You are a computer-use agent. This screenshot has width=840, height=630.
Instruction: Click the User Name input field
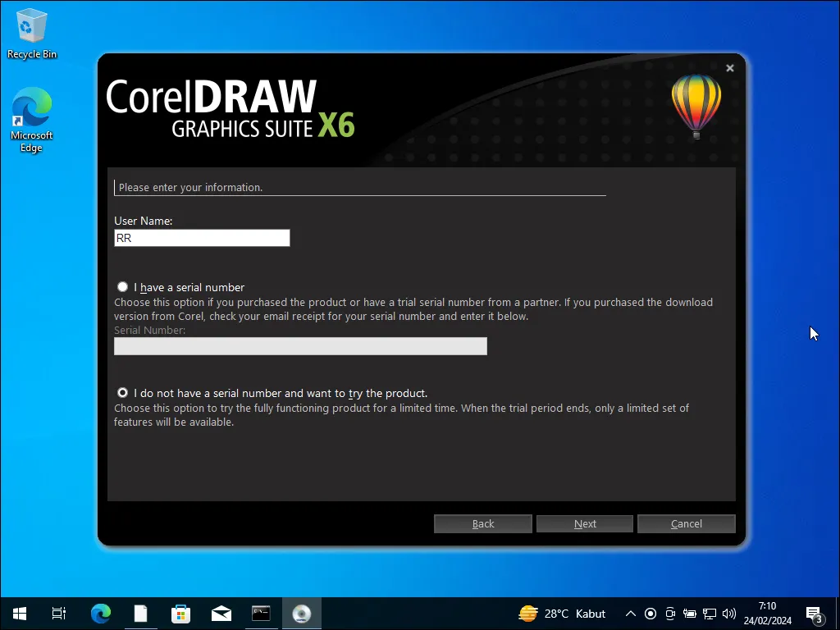(x=202, y=238)
